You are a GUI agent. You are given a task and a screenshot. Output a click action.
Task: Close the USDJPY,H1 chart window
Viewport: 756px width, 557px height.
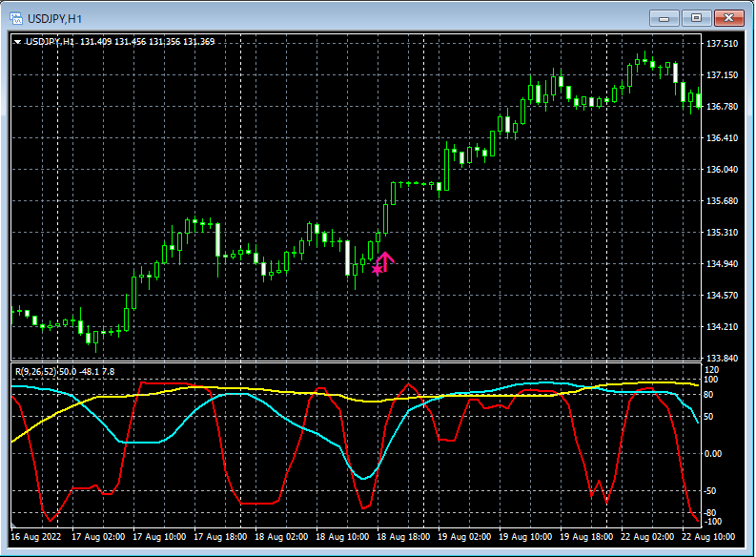(x=729, y=17)
